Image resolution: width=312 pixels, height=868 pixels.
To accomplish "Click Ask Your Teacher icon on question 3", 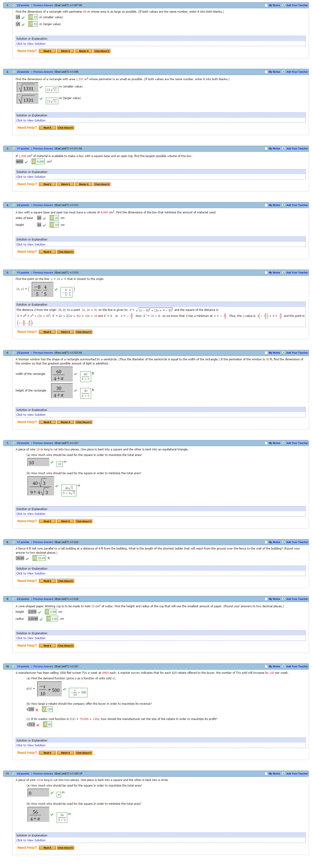I will pos(283,149).
